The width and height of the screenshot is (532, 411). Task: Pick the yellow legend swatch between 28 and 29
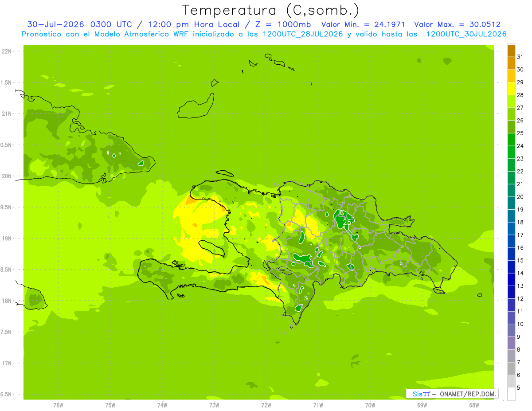pyautogui.click(x=511, y=89)
